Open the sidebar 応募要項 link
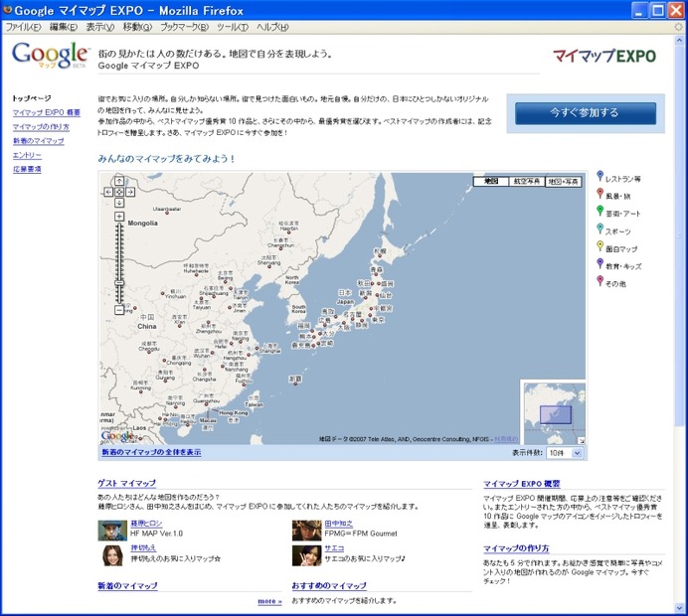Viewport: 688px width, 616px height. [27, 169]
